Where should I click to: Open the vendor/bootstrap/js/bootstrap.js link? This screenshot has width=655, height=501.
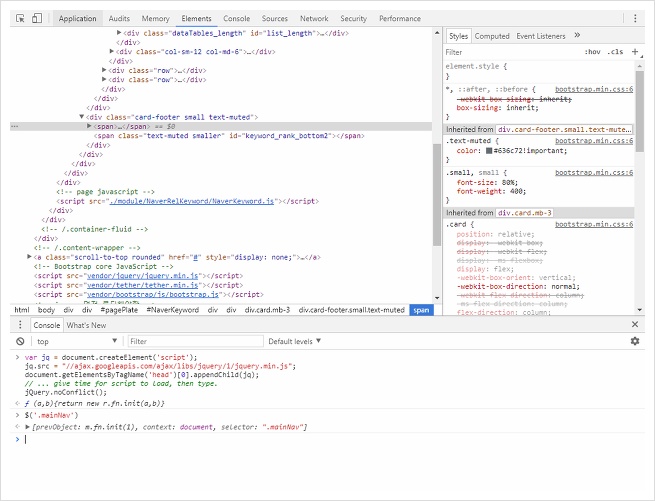[x=152, y=294]
